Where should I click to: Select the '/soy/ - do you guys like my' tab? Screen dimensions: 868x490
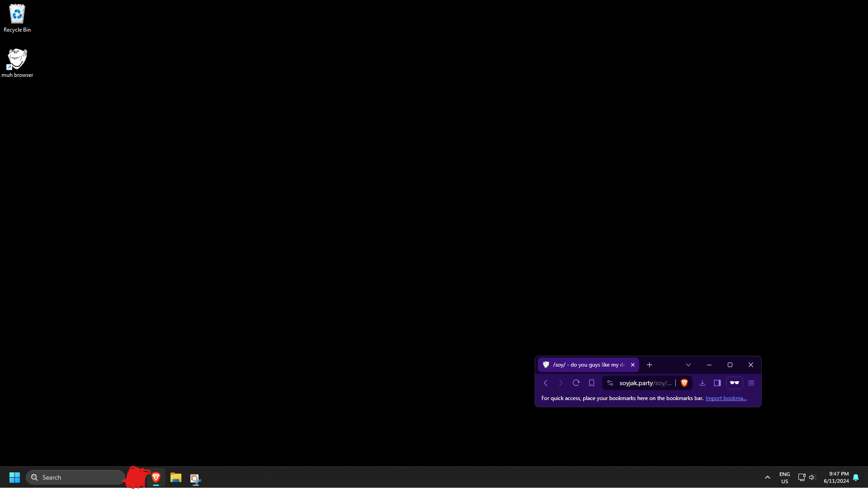pos(586,365)
